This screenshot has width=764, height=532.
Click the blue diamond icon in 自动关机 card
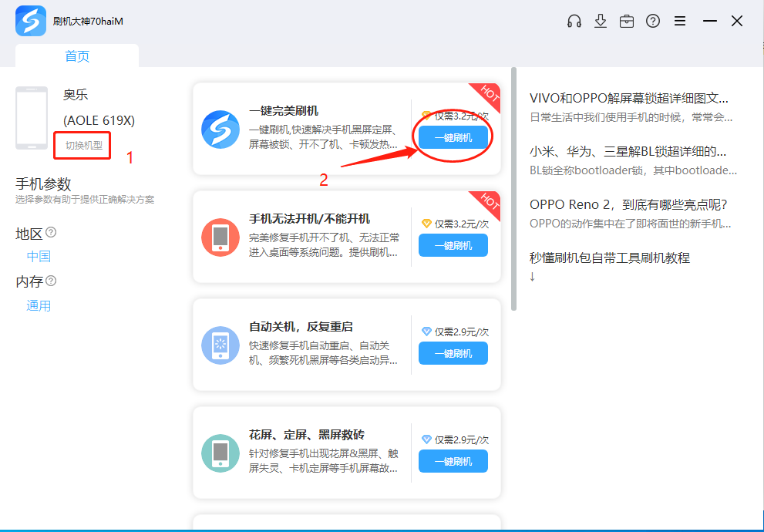pyautogui.click(x=426, y=332)
